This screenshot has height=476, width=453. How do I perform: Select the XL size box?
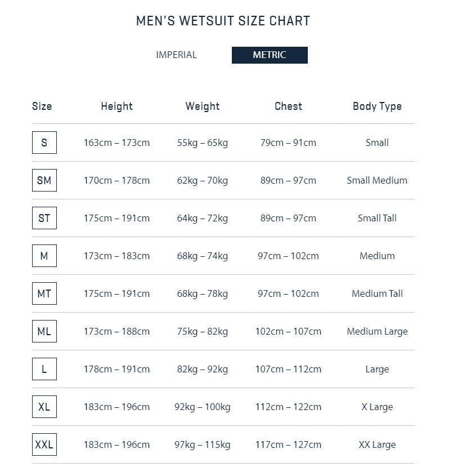tap(44, 407)
